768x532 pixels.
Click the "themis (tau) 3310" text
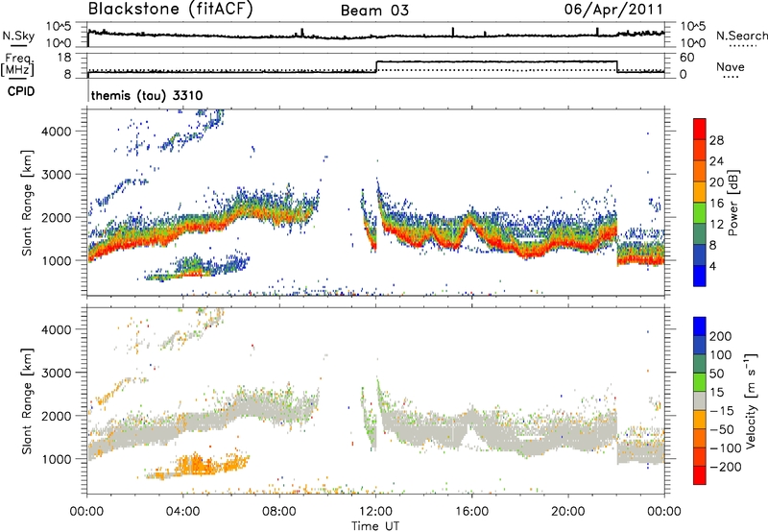(x=147, y=95)
